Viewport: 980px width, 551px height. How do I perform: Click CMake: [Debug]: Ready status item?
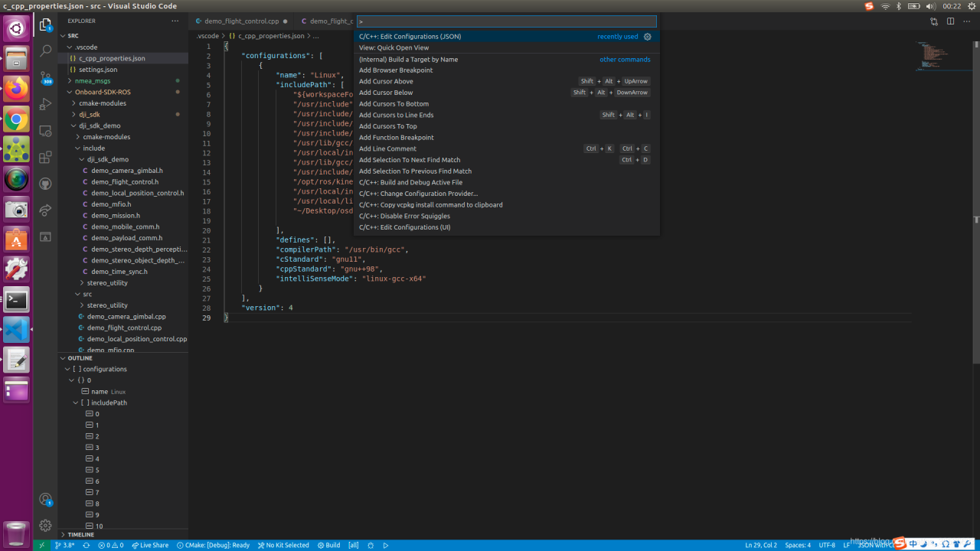pyautogui.click(x=213, y=545)
